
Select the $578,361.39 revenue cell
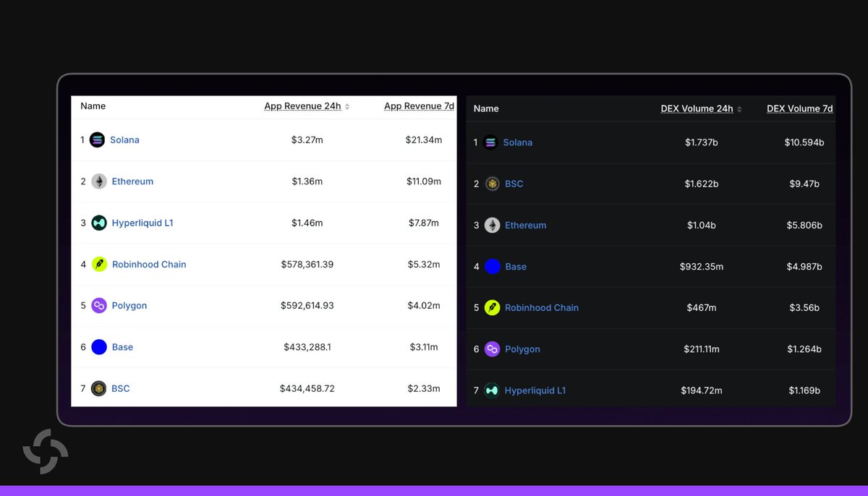(x=307, y=264)
